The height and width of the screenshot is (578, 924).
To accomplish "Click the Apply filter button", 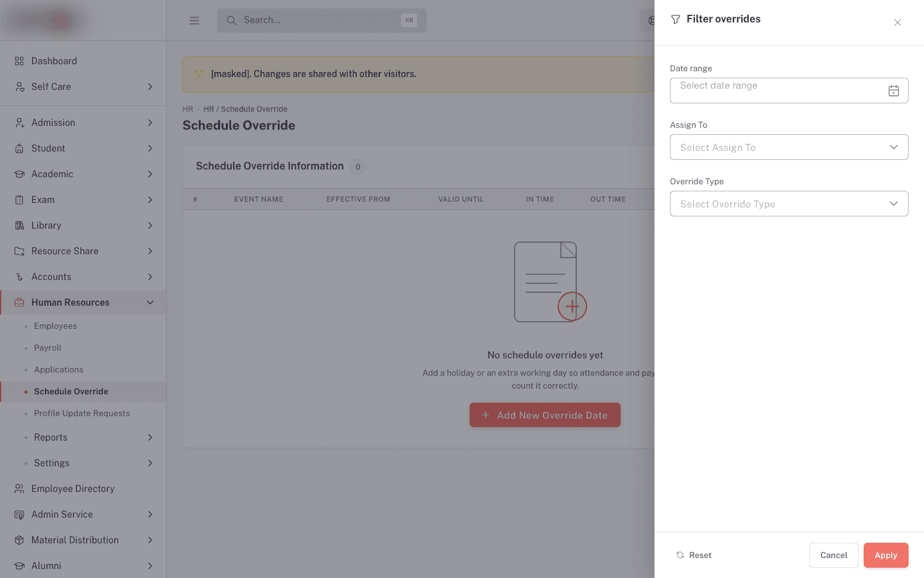I will click(886, 556).
